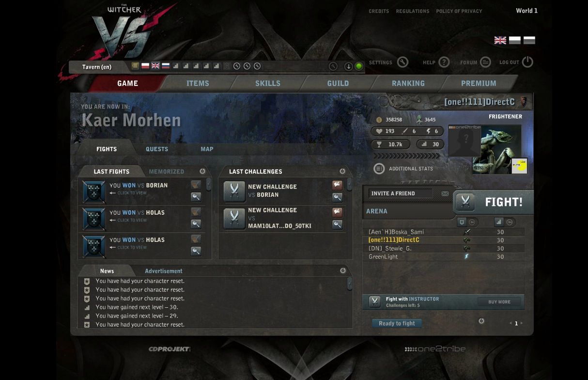Click the BUY MORE button

(x=499, y=301)
